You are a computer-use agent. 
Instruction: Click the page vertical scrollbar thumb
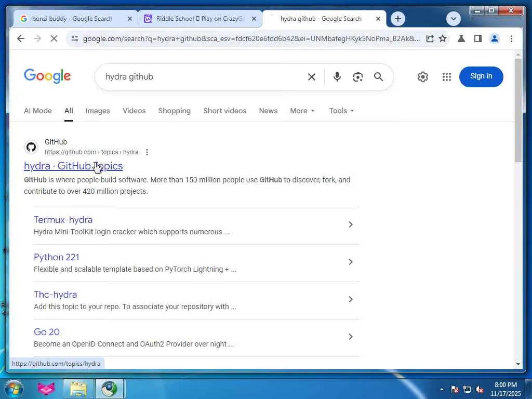[x=518, y=110]
